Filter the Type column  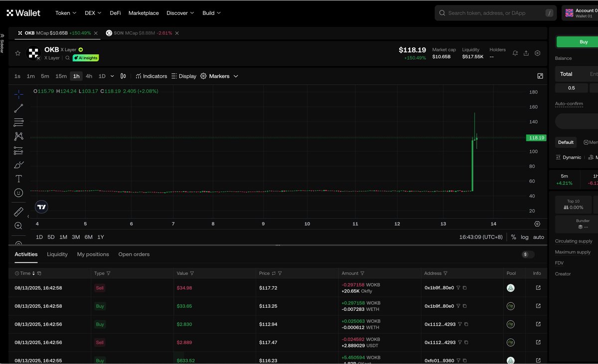tap(109, 273)
